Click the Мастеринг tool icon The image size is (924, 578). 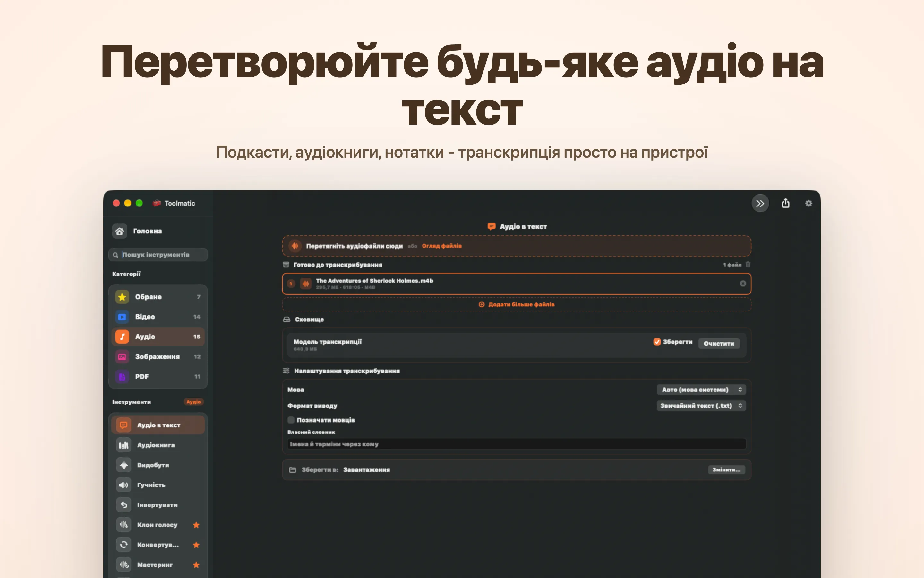124,564
